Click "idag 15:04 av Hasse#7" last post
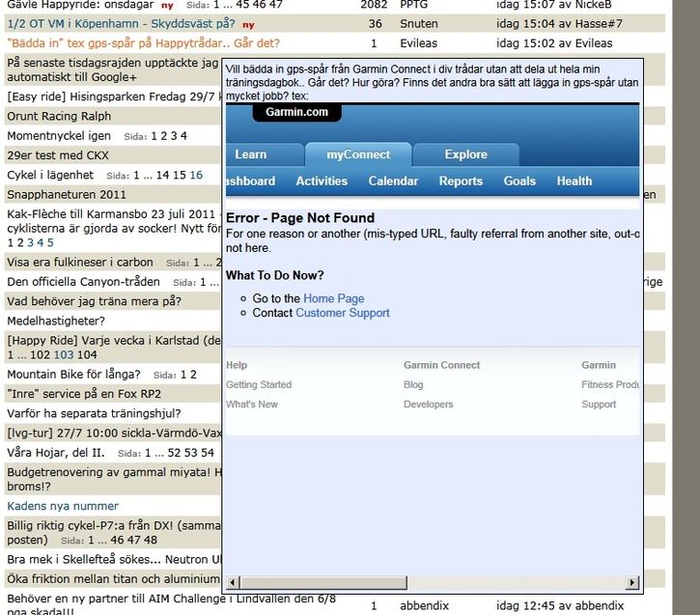 click(559, 23)
